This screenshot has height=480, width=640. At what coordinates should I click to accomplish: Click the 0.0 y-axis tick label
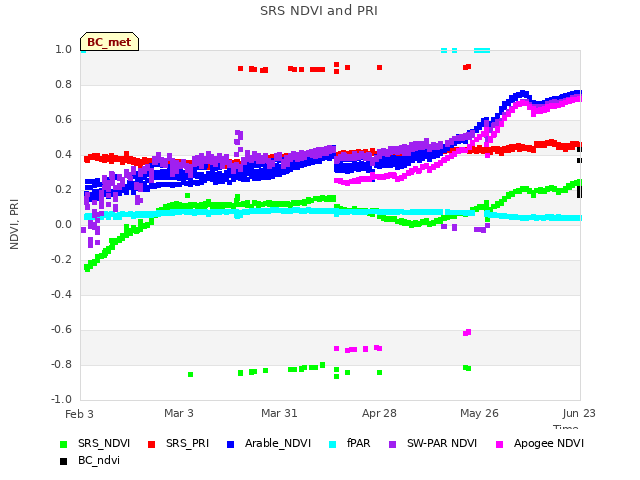pyautogui.click(x=63, y=224)
